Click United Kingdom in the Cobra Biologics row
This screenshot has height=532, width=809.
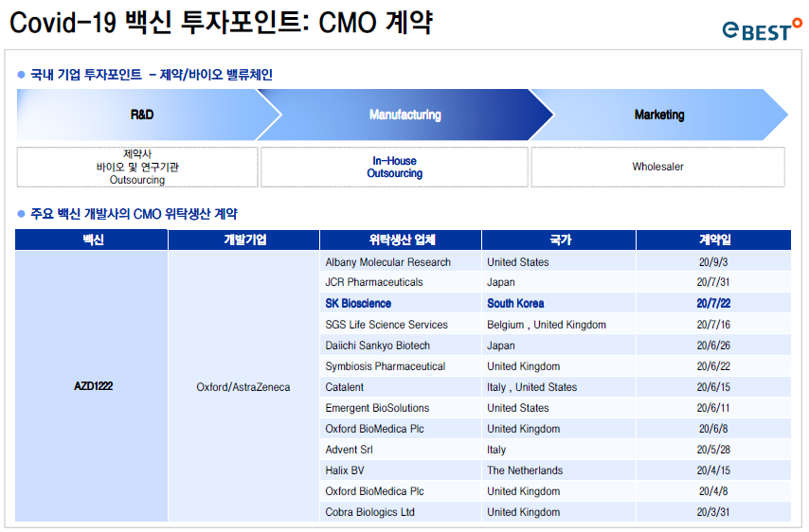524,512
